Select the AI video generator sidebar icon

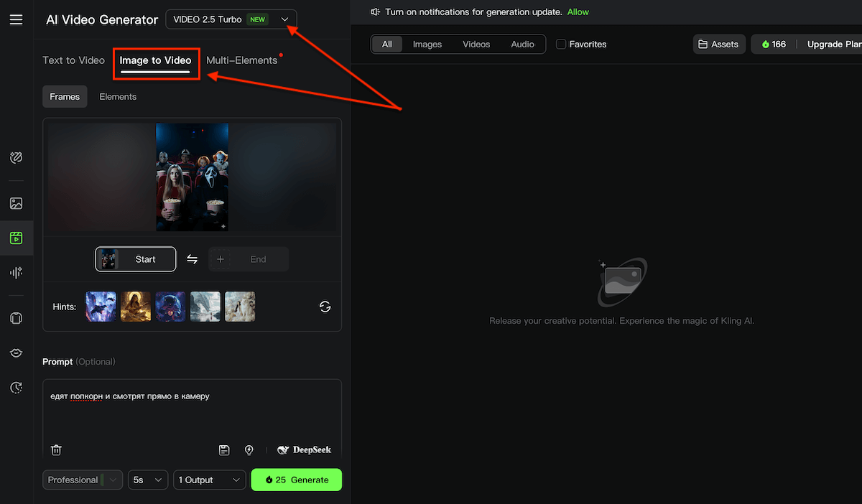(x=16, y=238)
